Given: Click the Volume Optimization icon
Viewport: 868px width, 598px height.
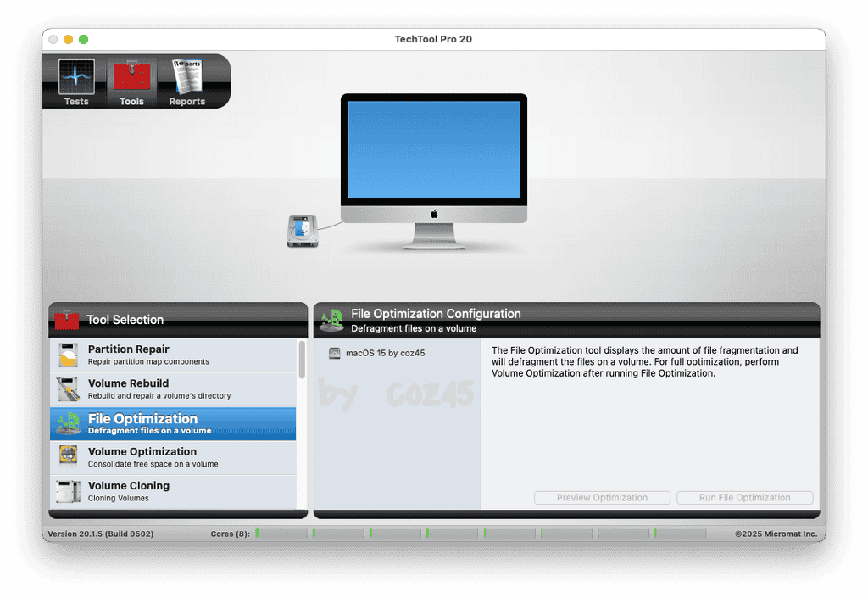Looking at the screenshot, I should (68, 457).
